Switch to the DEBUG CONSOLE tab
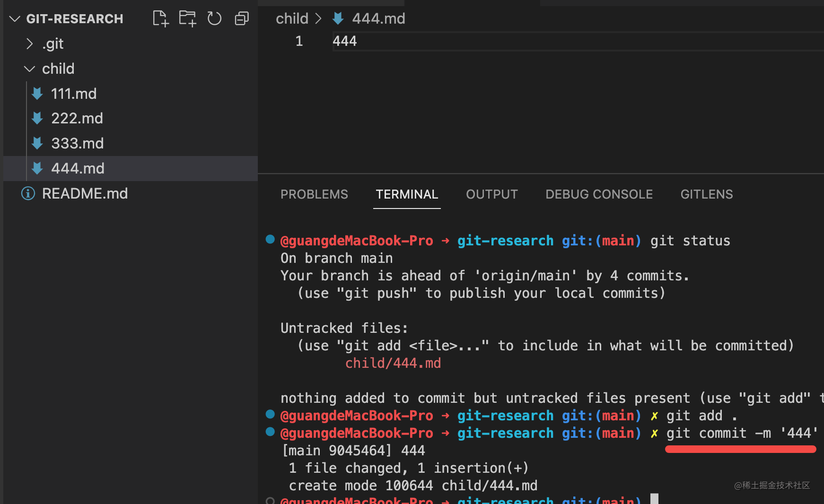824x504 pixels. (x=599, y=194)
